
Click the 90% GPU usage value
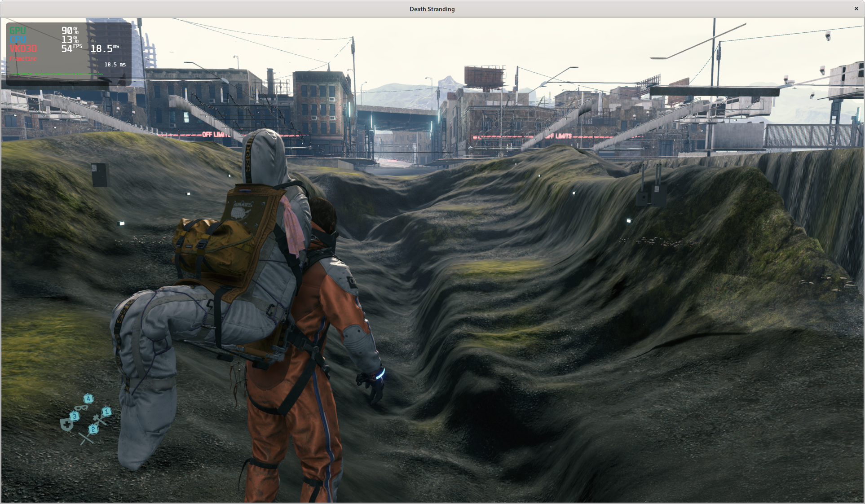click(x=70, y=31)
